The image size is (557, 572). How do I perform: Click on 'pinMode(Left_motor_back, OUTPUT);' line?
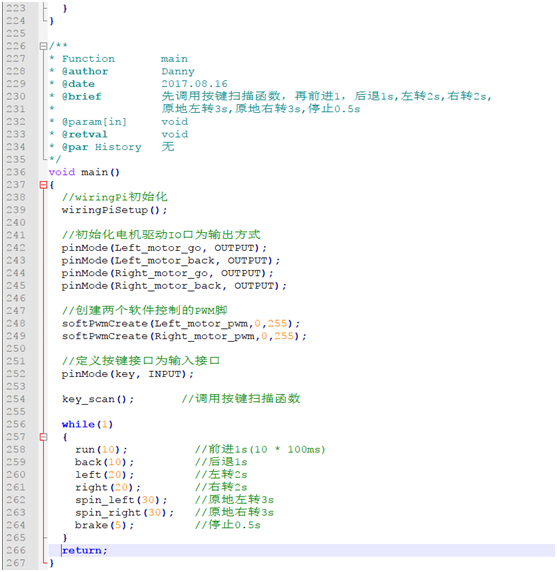(171, 261)
